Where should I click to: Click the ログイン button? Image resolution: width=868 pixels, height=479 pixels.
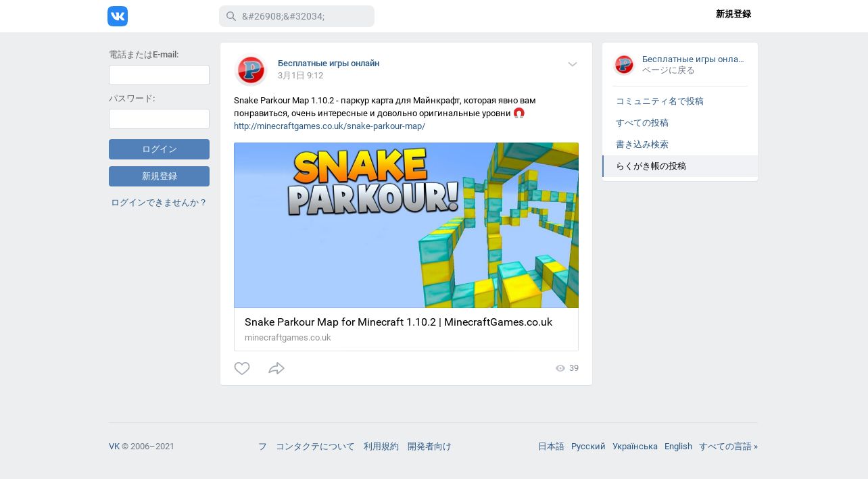(x=159, y=149)
